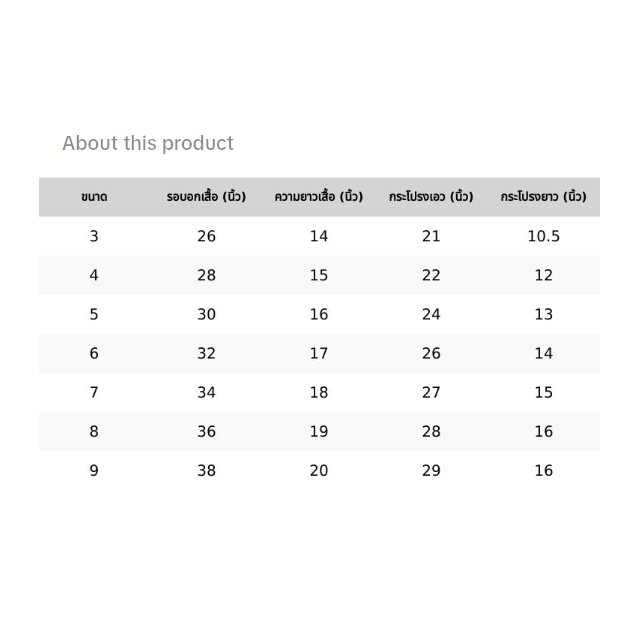Screen dimensions: 637x637
Task: Select the waist value 29
Action: [431, 470]
